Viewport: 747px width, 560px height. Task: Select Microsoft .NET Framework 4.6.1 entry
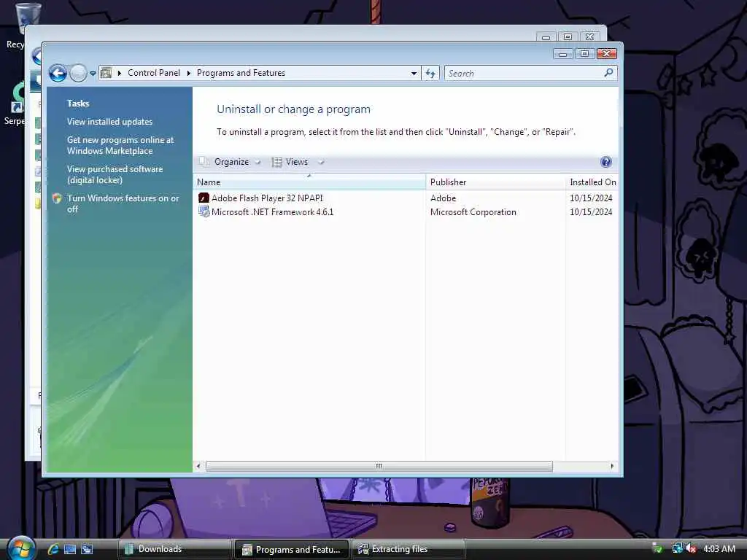tap(273, 212)
